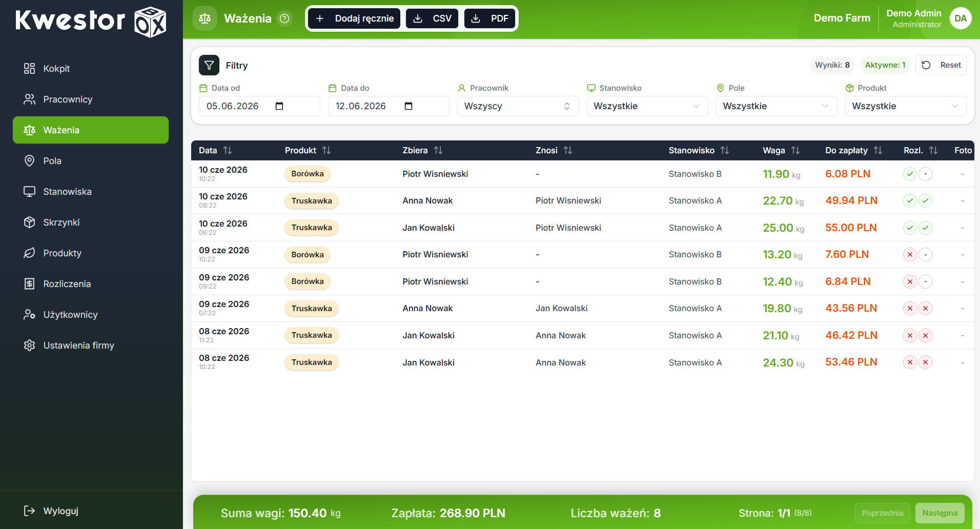
Task: Toggle second red X status for 24.30 kg row
Action: 925,362
